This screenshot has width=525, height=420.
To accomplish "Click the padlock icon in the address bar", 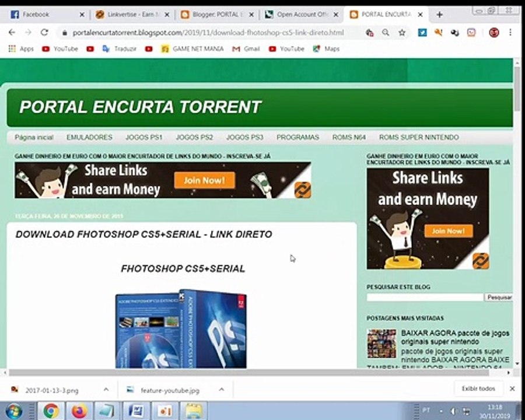I will pos(65,33).
